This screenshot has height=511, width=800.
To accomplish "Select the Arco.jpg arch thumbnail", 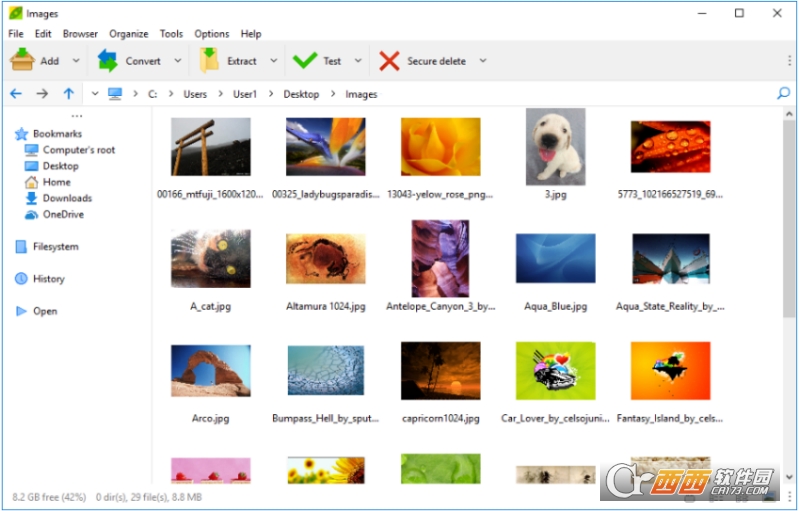I will tap(211, 371).
